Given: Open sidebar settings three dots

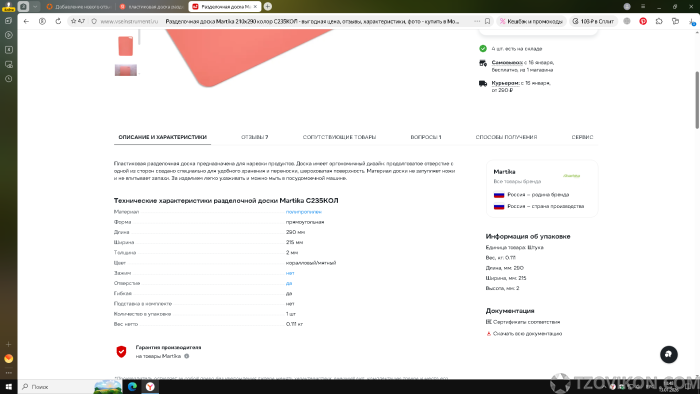Looking at the screenshot, I should (8, 373).
